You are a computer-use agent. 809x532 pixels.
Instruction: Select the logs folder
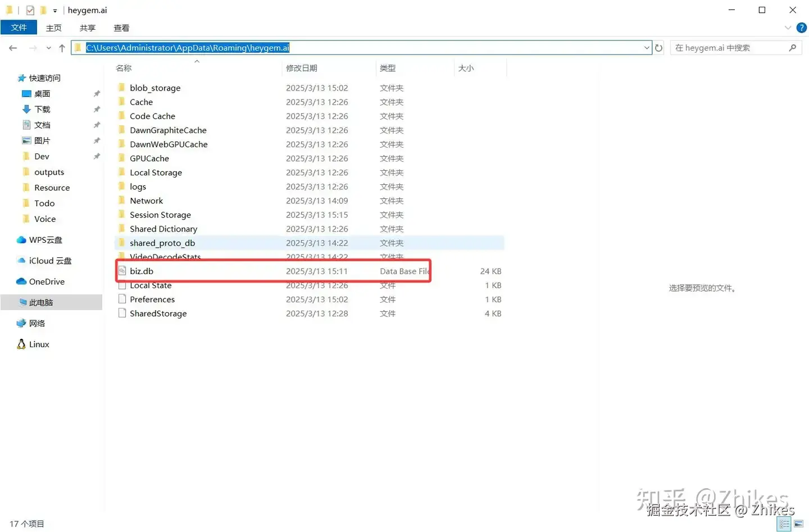(x=138, y=187)
